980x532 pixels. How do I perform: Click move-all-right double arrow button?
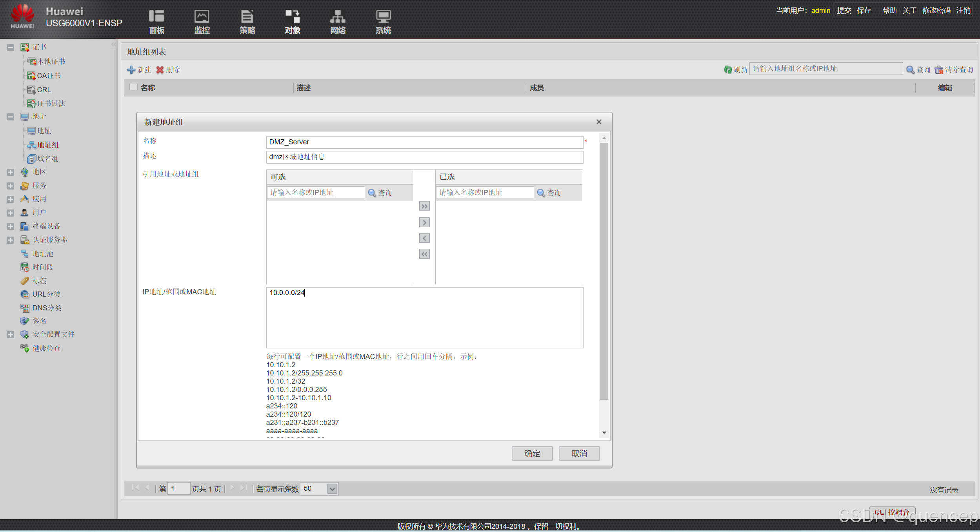click(x=424, y=206)
